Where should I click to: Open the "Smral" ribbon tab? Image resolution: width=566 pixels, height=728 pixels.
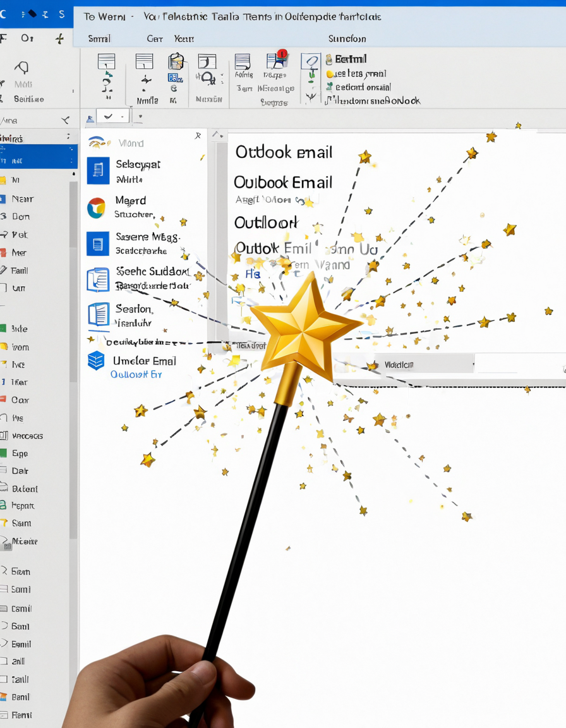99,39
